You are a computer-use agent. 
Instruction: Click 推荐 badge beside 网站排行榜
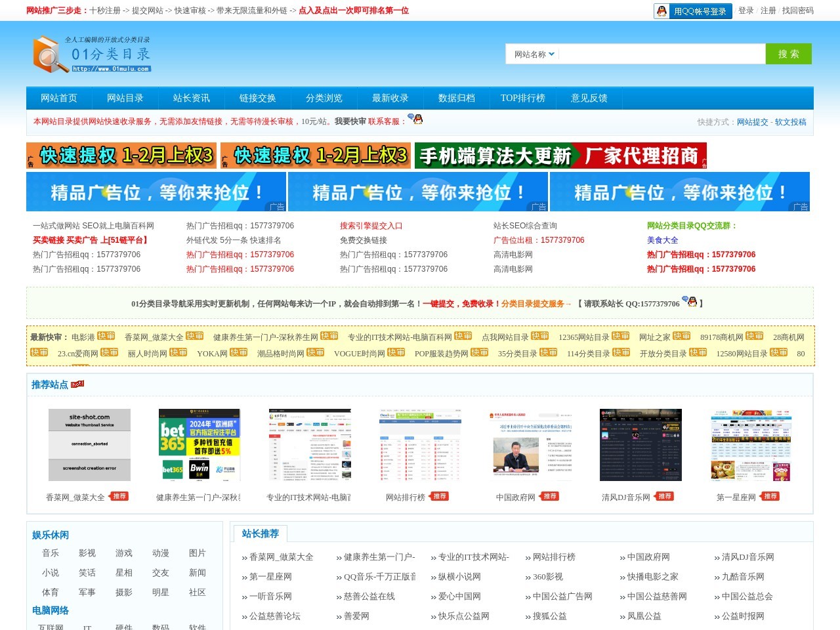440,496
